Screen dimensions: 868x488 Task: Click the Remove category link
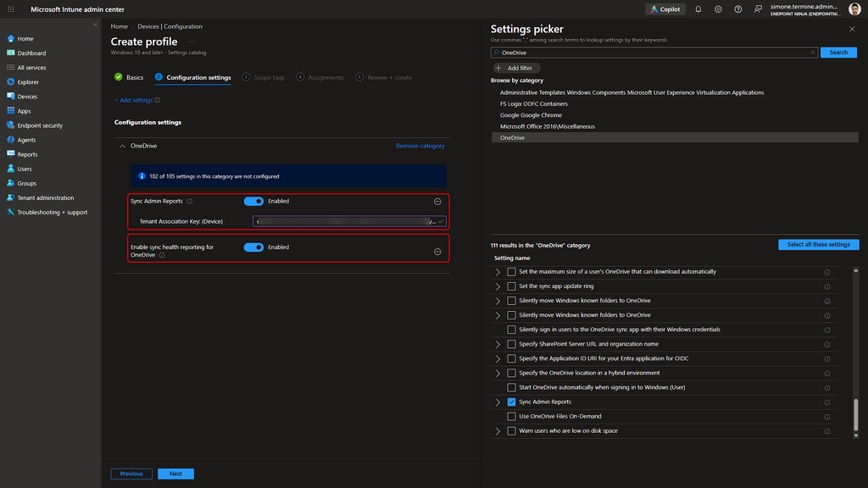pyautogui.click(x=420, y=146)
